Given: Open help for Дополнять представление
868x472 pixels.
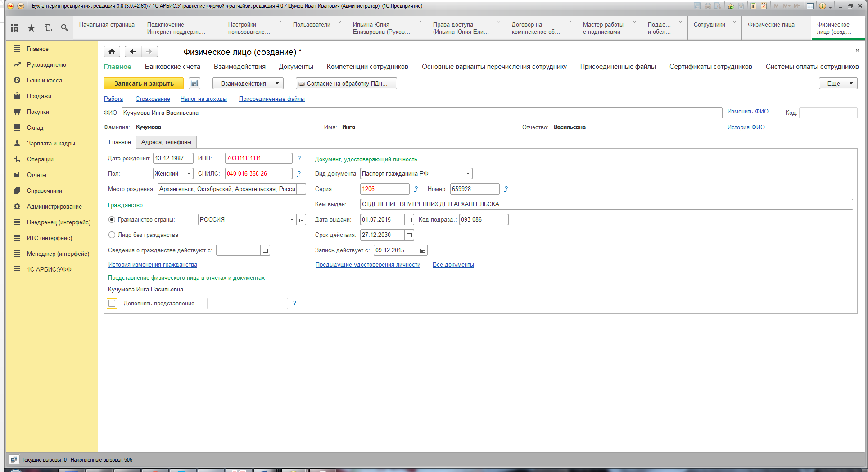Looking at the screenshot, I should pyautogui.click(x=294, y=304).
